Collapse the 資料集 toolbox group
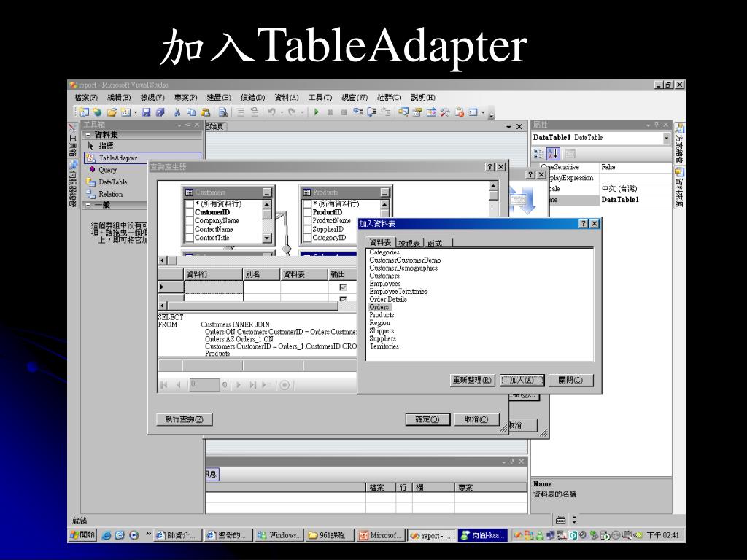 [x=88, y=135]
